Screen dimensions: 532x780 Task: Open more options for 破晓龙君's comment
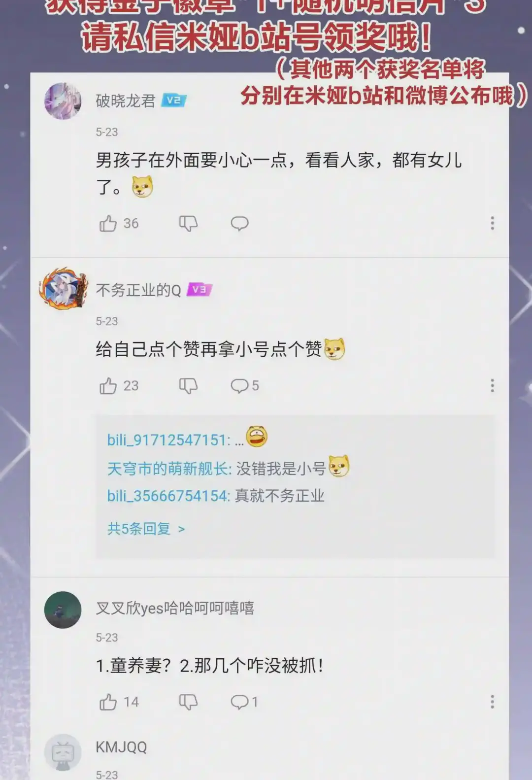point(492,223)
